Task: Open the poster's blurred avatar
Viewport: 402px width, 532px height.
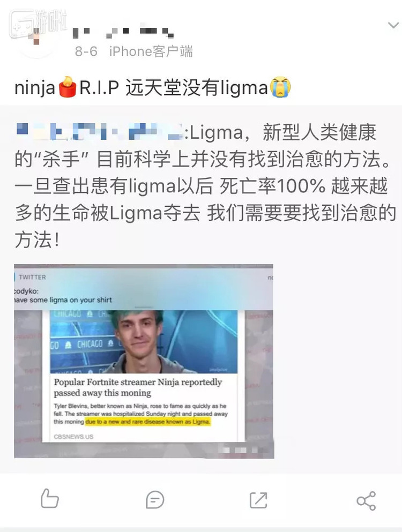Action: point(36,36)
